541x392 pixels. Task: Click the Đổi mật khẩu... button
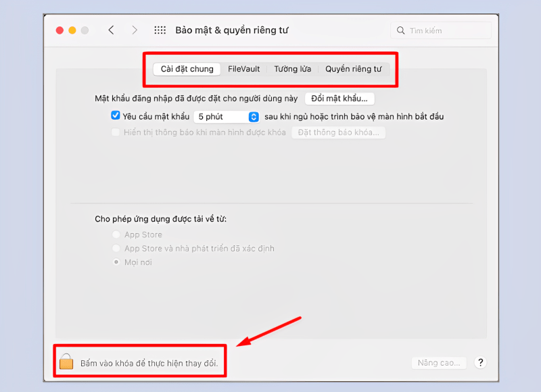coord(339,99)
